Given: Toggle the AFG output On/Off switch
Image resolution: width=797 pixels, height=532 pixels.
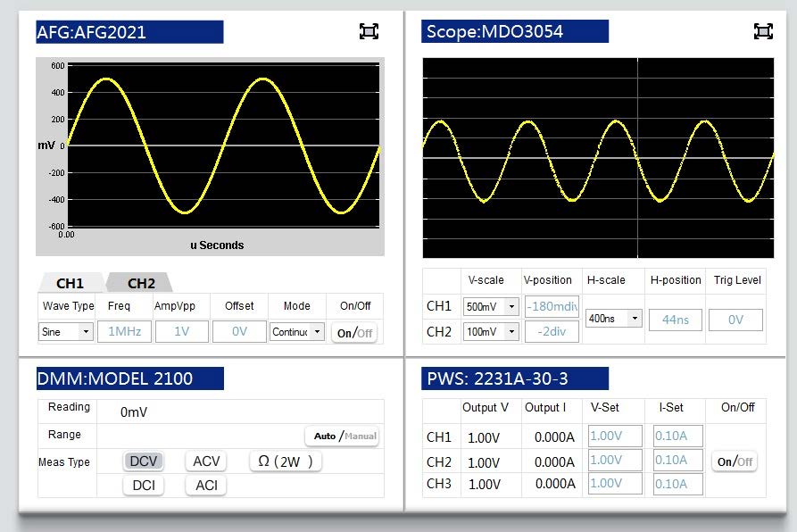Looking at the screenshot, I should click(354, 332).
